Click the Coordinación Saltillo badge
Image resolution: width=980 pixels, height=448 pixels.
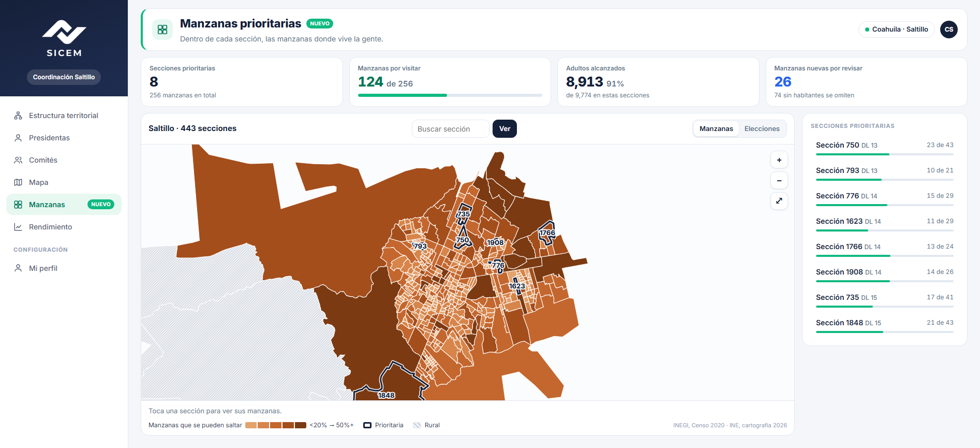click(64, 77)
